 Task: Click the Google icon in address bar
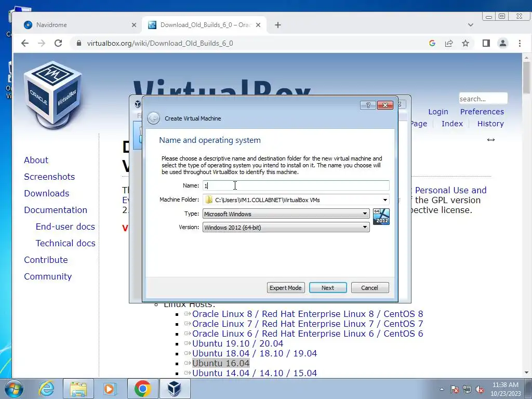[x=432, y=43]
